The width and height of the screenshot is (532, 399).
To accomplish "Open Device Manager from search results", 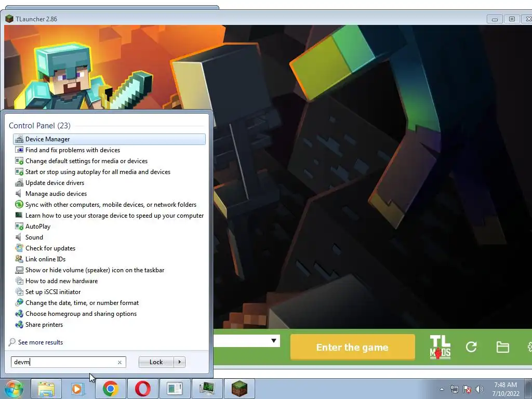I will tap(109, 139).
